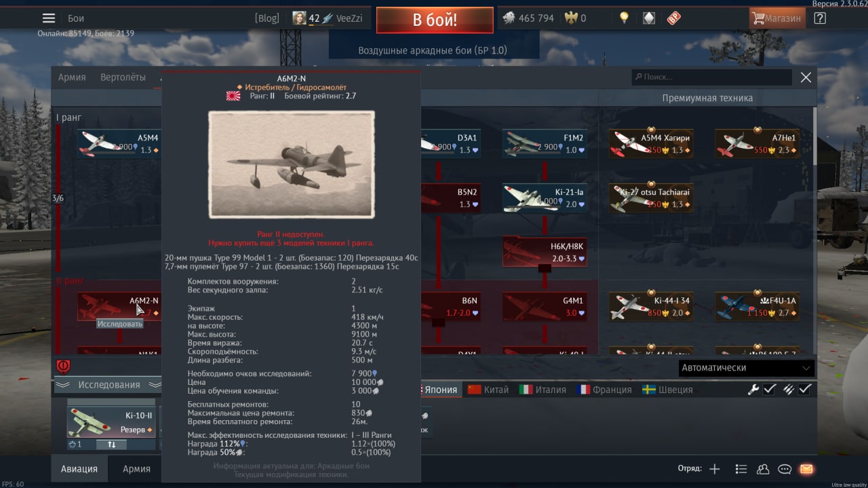This screenshot has width=868, height=488.
Task: Expand game mode selector Воздушные аркадные бои
Action: (433, 50)
